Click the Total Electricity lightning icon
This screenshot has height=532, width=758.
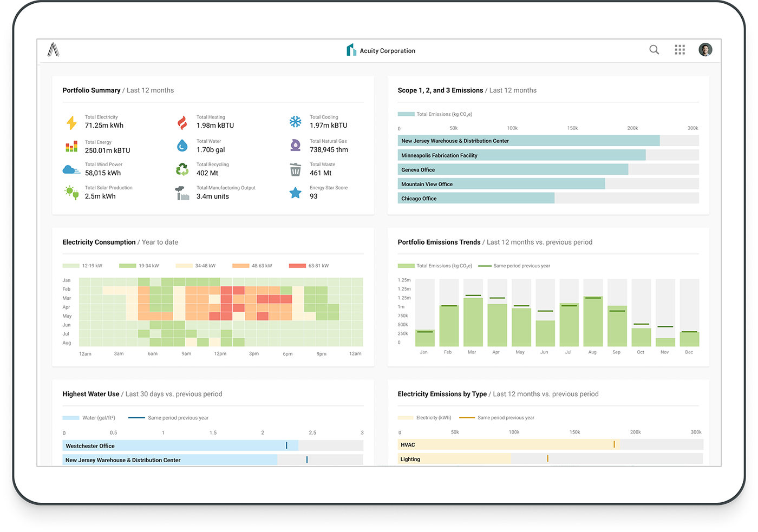71,122
